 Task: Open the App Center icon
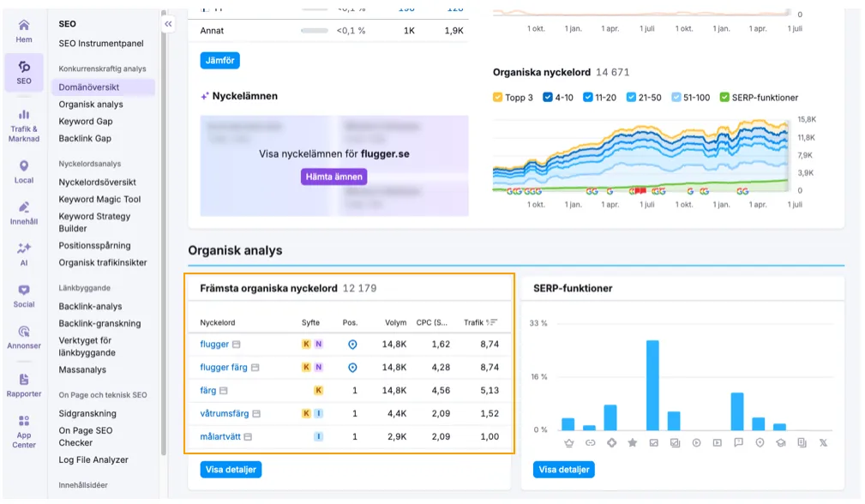pos(24,422)
